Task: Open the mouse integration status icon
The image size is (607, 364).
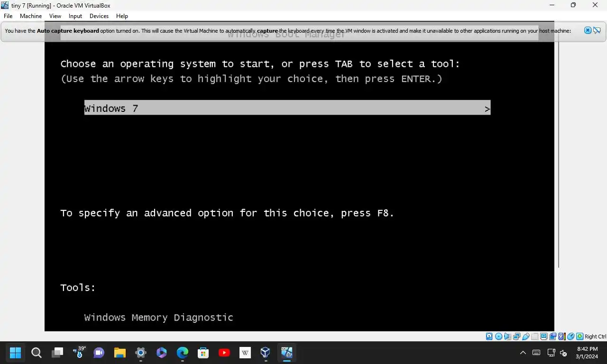Action: pyautogui.click(x=570, y=337)
